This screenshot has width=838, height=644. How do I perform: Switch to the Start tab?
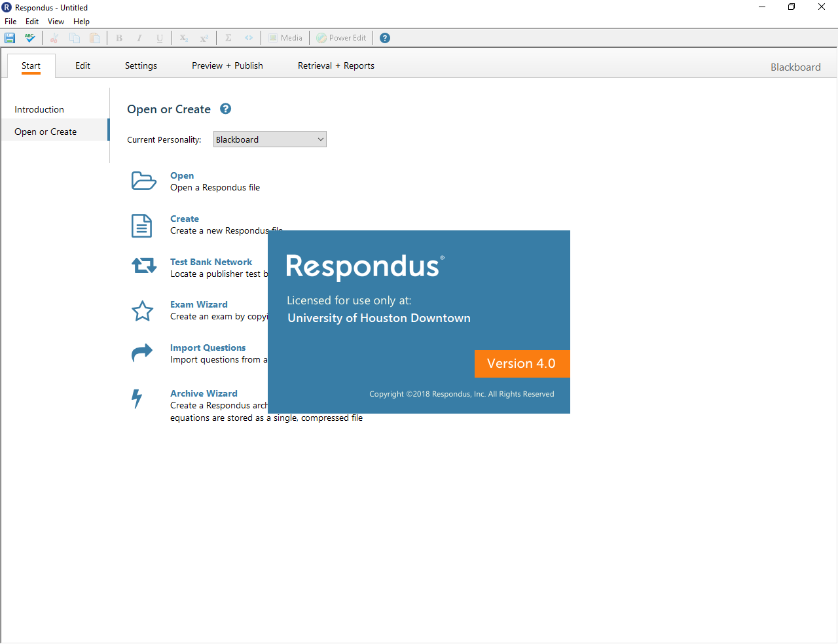(31, 65)
